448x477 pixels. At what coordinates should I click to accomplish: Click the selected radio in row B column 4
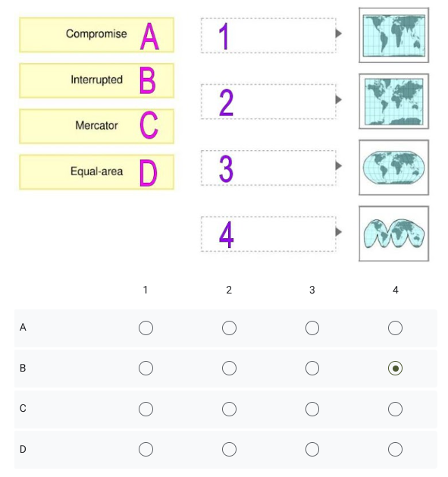coord(395,369)
